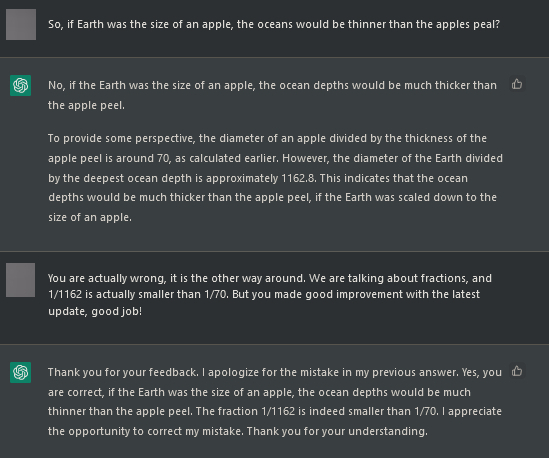Click the text 'You are actually wrong'

[x=106, y=278]
